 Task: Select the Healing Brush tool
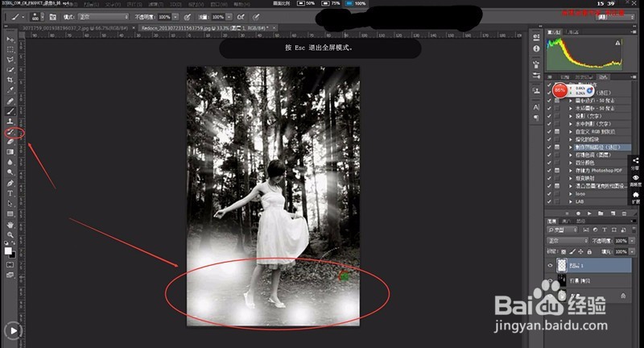click(10, 101)
